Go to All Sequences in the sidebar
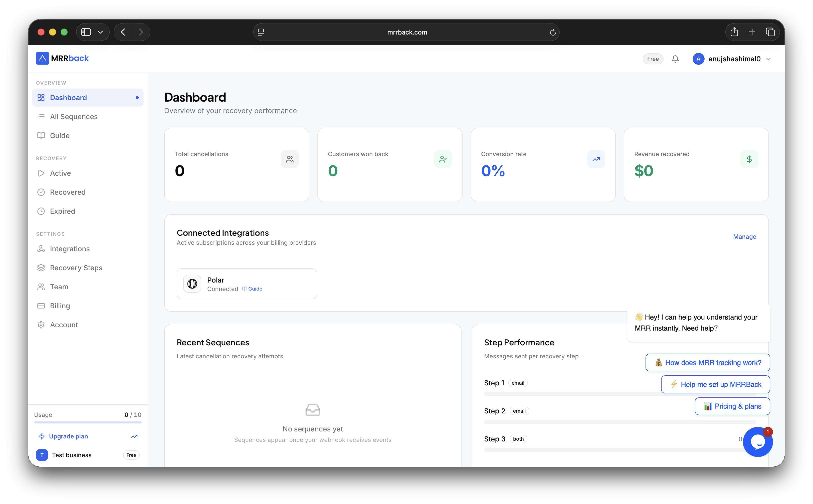Screen dimensions: 813x504 (x=74, y=117)
